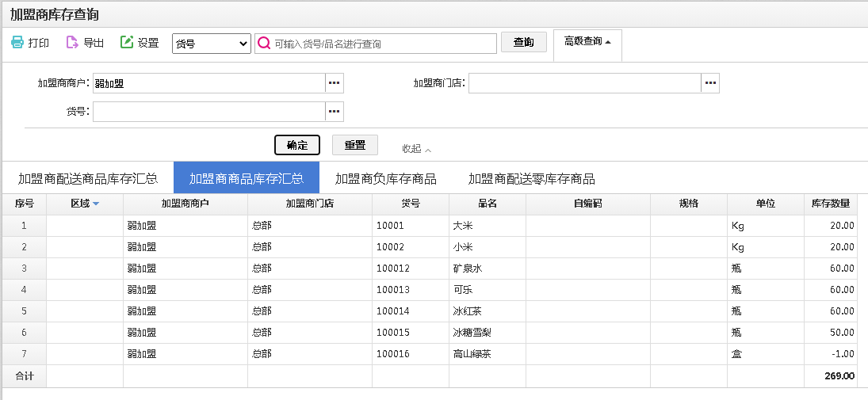Click the 序号 column header
Screen dimensions: 868x400
25,204
